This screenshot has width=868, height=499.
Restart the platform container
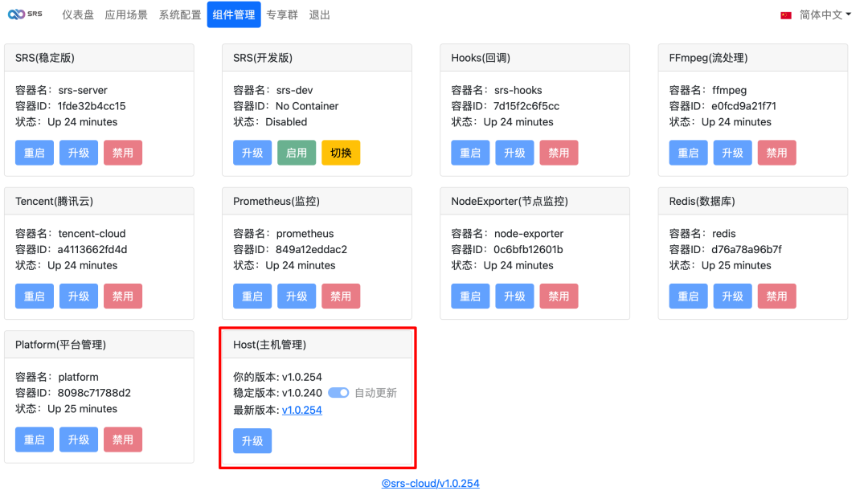click(x=35, y=440)
